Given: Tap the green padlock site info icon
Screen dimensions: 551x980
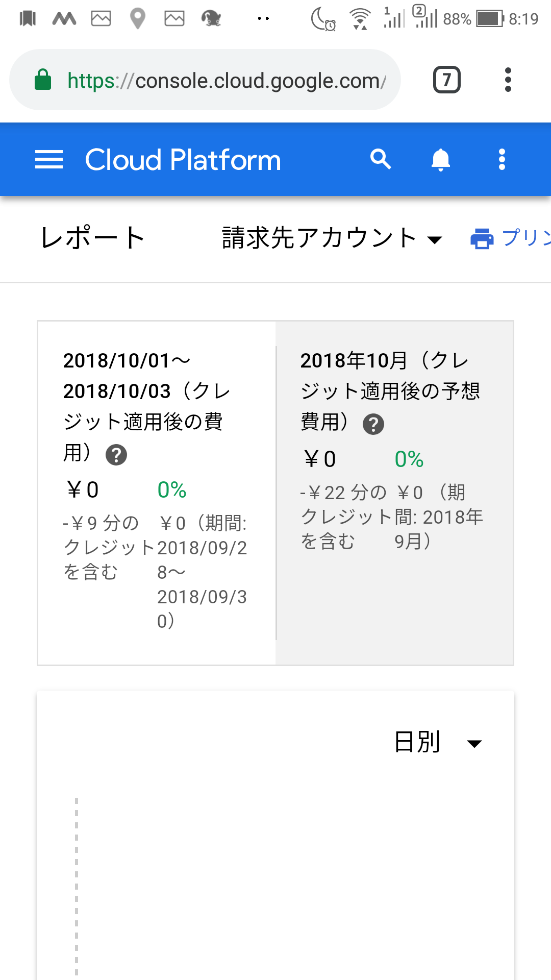Looking at the screenshot, I should 43,80.
